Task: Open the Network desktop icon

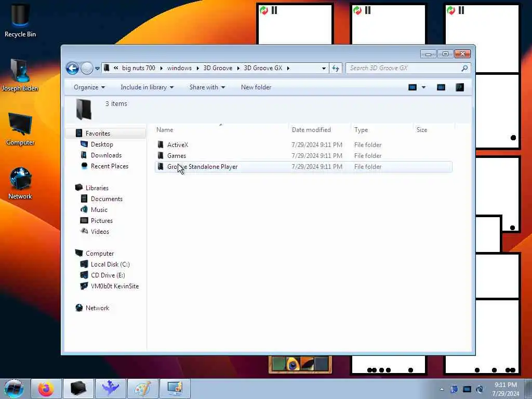Action: pos(20,183)
